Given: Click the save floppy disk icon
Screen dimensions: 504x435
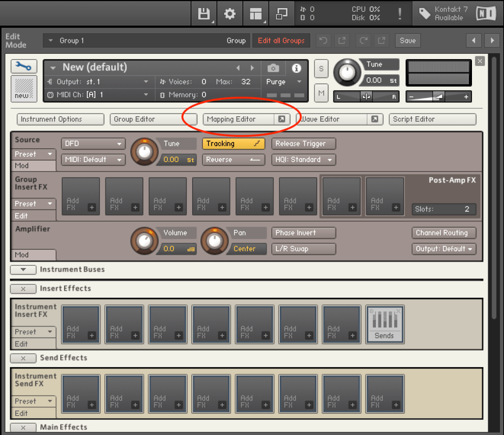Looking at the screenshot, I should [204, 14].
